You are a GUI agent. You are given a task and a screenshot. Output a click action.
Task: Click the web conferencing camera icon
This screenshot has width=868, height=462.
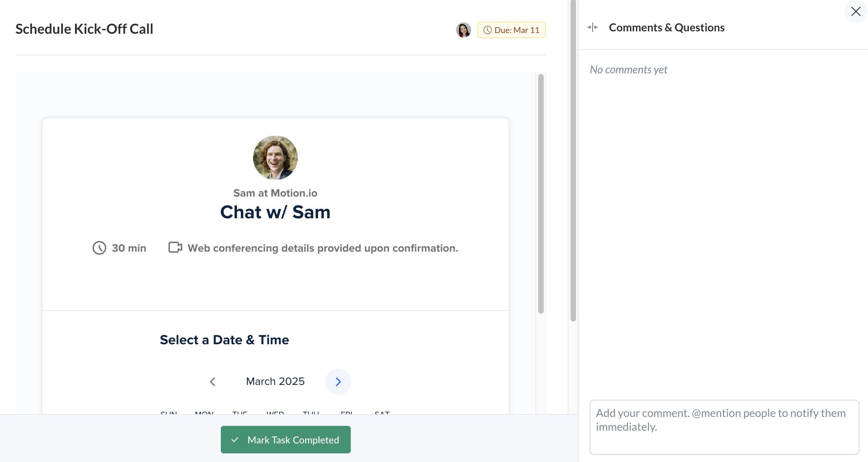[x=175, y=247]
